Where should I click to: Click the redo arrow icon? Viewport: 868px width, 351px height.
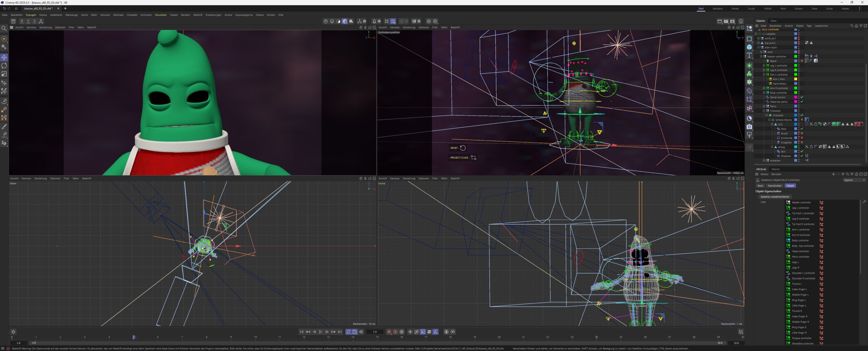point(9,8)
